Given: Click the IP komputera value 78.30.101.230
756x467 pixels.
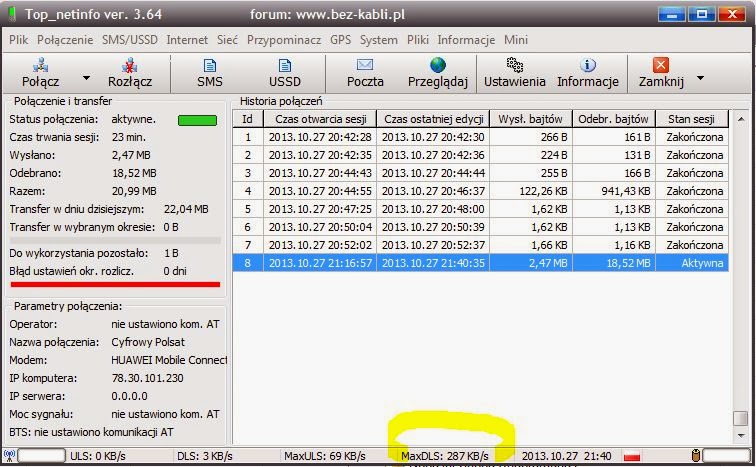Looking at the screenshot, I should click(x=147, y=378).
